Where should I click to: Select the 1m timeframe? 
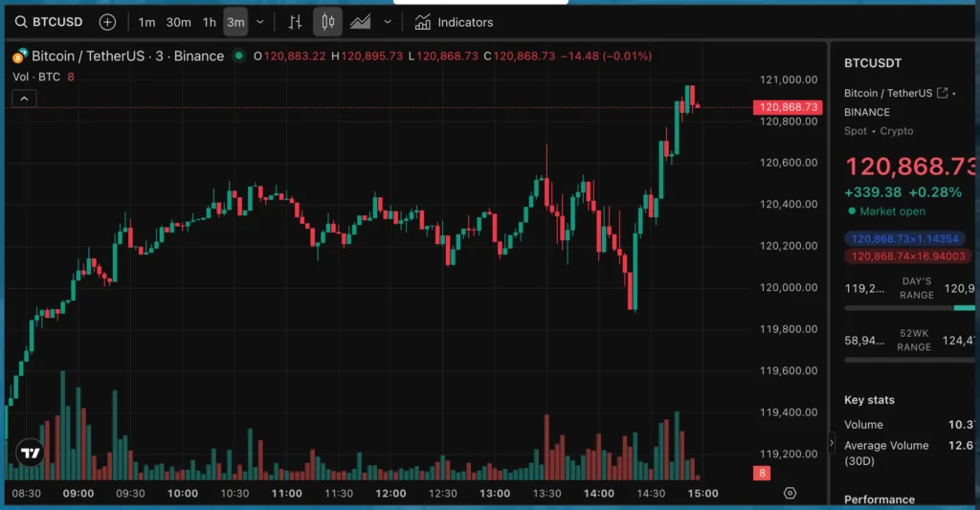[x=146, y=21]
